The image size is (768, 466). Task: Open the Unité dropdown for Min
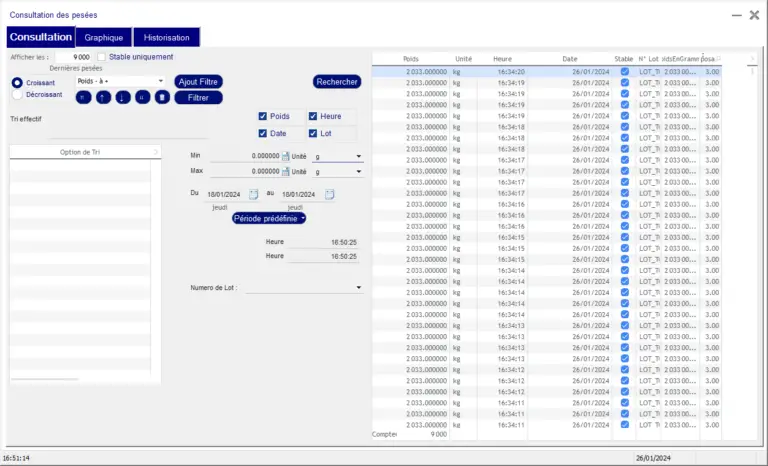(x=338, y=156)
